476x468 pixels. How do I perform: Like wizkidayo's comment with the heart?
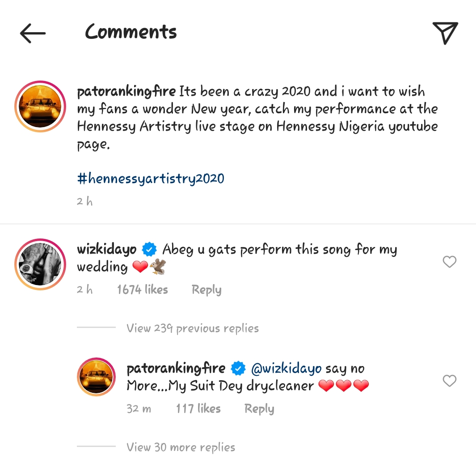[449, 262]
